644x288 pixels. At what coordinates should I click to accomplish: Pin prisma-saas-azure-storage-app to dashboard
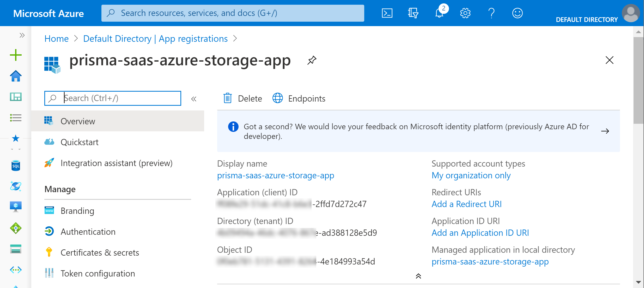pos(312,60)
